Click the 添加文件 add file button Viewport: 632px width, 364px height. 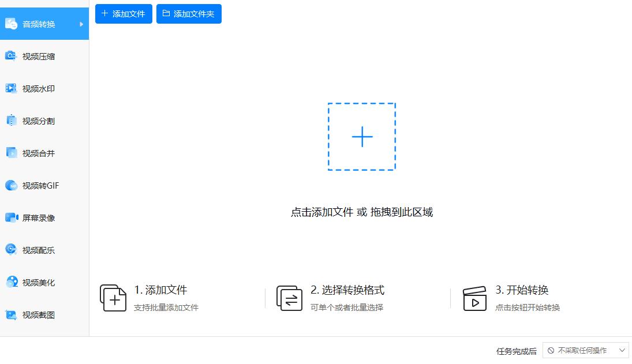123,14
